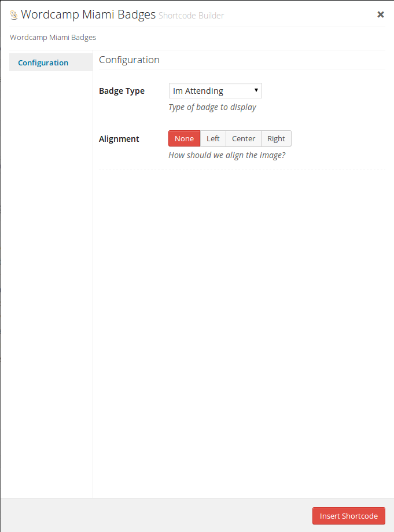Viewport: 394px width, 532px height.
Task: Select Left alignment option
Action: click(x=213, y=138)
